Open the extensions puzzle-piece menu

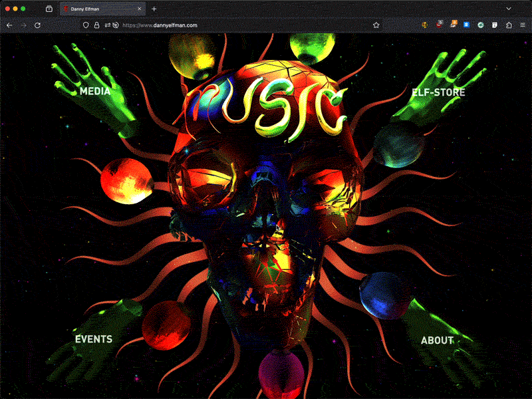click(x=509, y=25)
